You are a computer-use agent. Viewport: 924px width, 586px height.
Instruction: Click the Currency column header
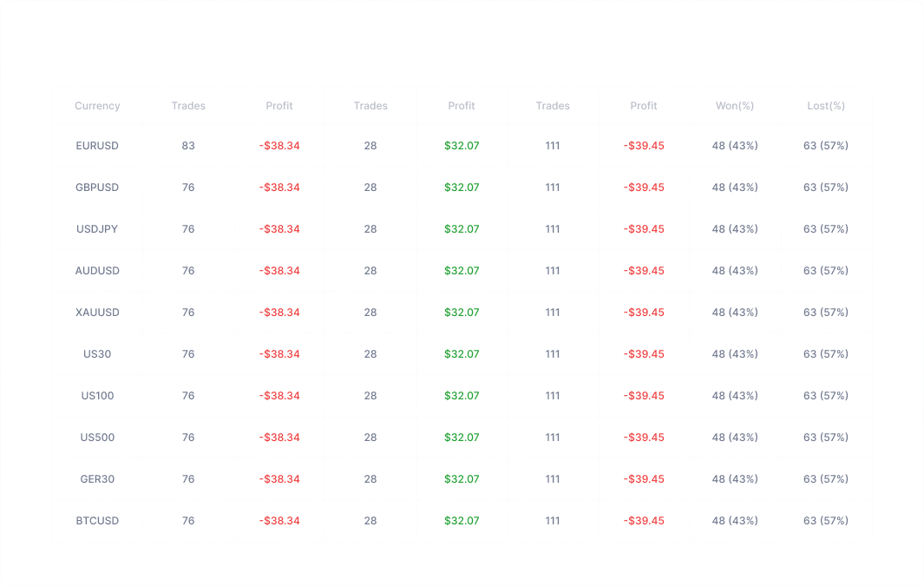click(97, 106)
